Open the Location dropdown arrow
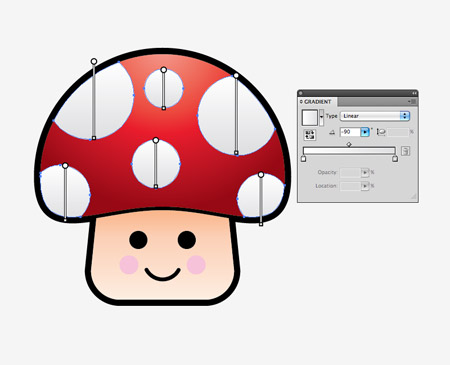The height and width of the screenshot is (365, 450). click(x=365, y=186)
